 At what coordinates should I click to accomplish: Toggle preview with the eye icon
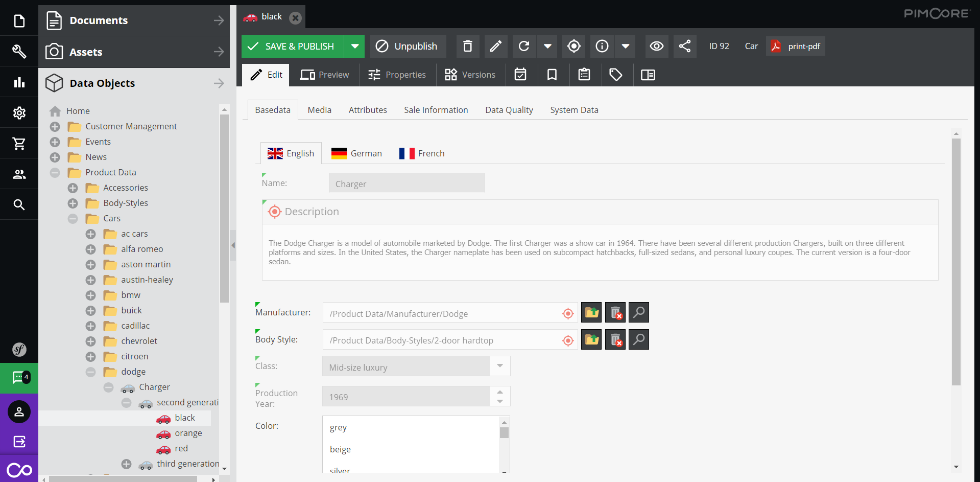coord(657,46)
